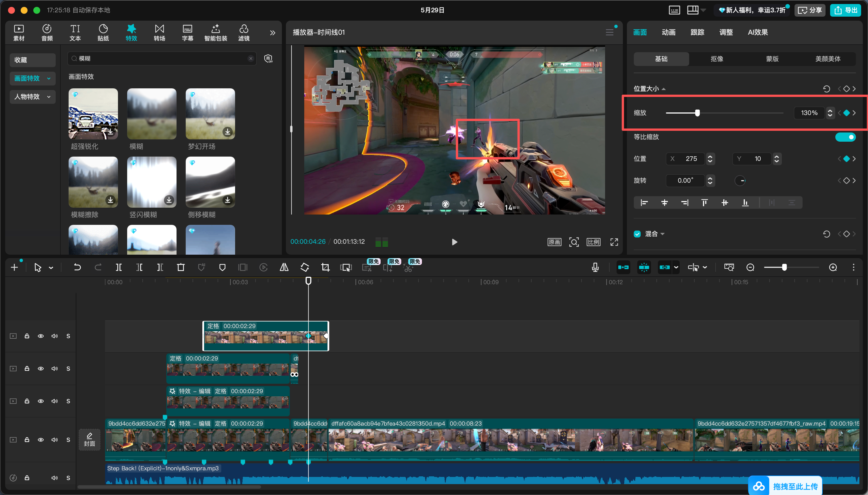Viewport: 868px width, 495px height.
Task: Click the 原画 original quality icon
Action: [554, 242]
